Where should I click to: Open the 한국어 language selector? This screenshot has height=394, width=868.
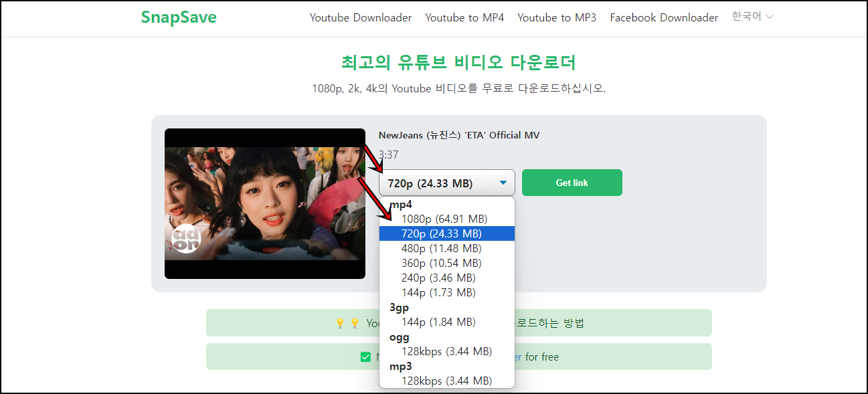point(752,17)
